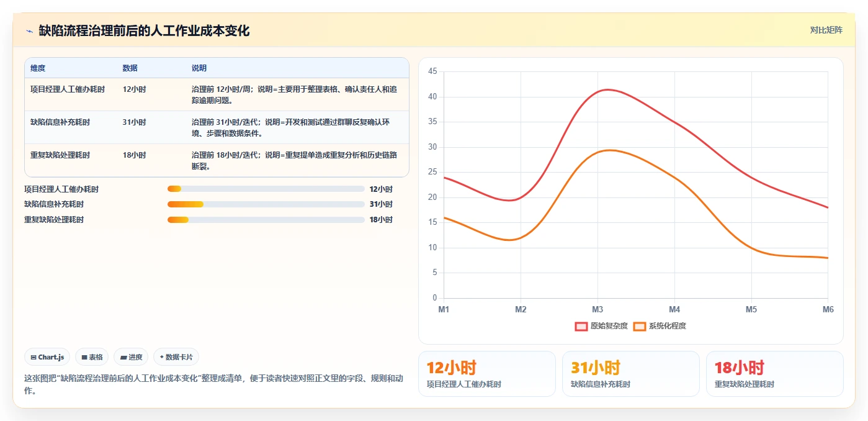Click the 表格 tag chip
Image resolution: width=868 pixels, height=421 pixels.
click(92, 357)
